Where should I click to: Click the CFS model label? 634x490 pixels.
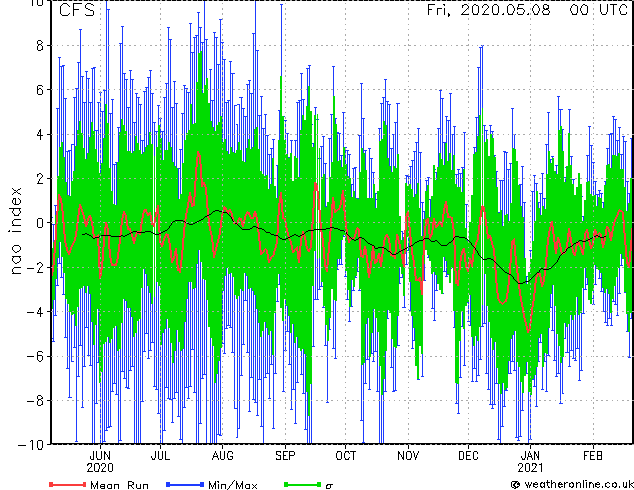point(77,10)
